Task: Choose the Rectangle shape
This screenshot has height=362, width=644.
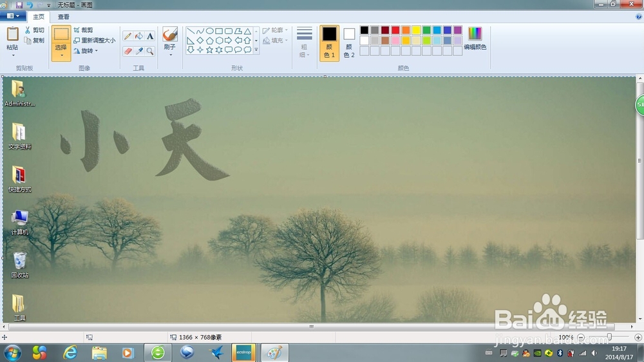Action: [x=219, y=31]
